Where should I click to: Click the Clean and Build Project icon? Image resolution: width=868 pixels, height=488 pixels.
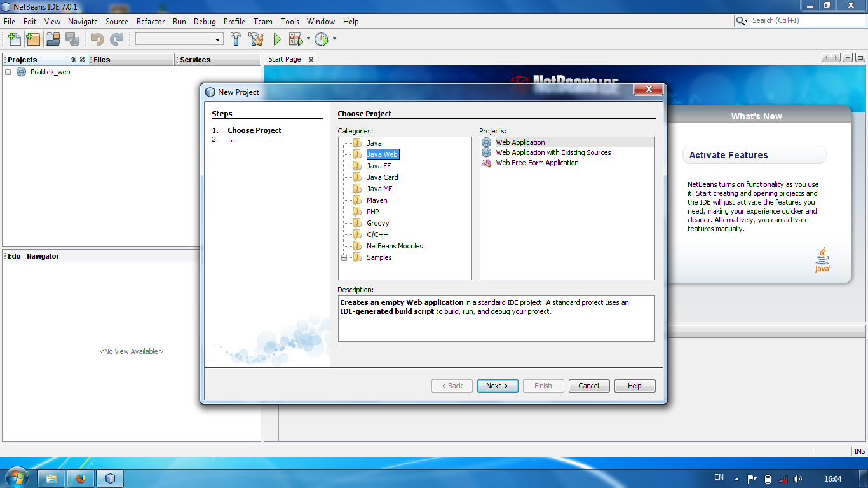pyautogui.click(x=256, y=39)
